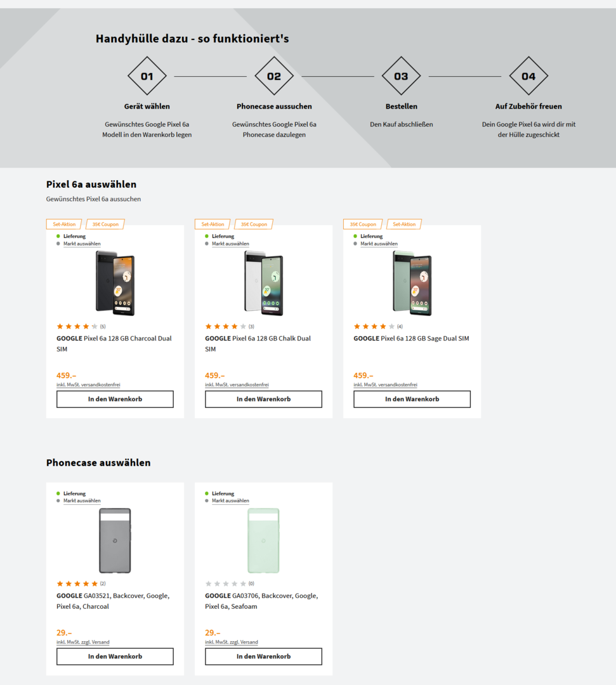
Task: Click the 02 Phonecase aussuchen diamond icon
Action: [x=274, y=76]
